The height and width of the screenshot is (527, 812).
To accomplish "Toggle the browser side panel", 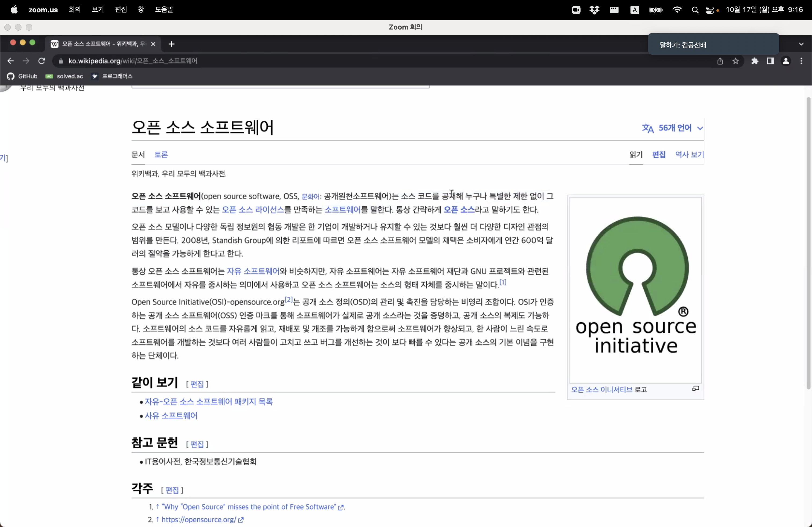I will click(770, 61).
